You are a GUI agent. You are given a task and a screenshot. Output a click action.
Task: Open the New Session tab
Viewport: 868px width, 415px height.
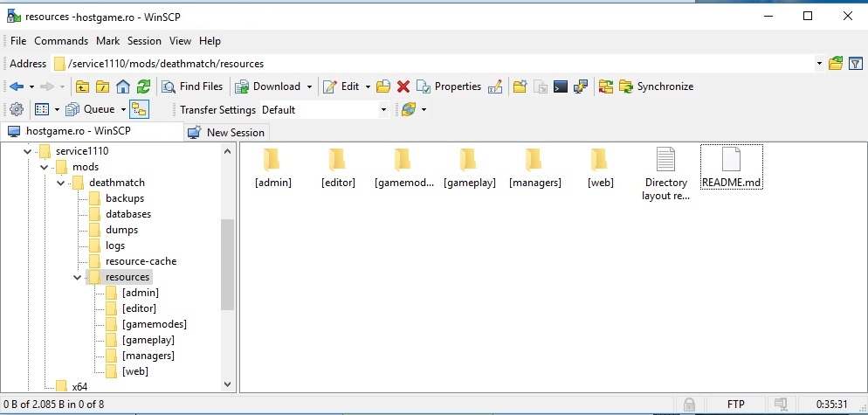(x=226, y=133)
